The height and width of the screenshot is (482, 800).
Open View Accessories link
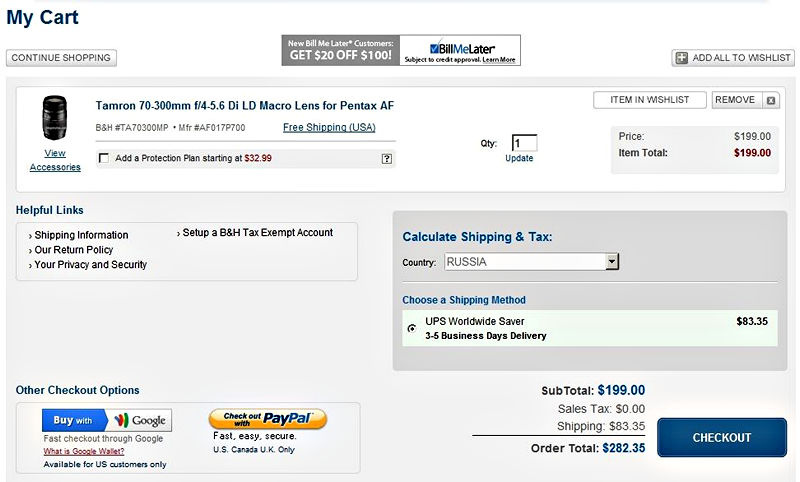(x=55, y=160)
